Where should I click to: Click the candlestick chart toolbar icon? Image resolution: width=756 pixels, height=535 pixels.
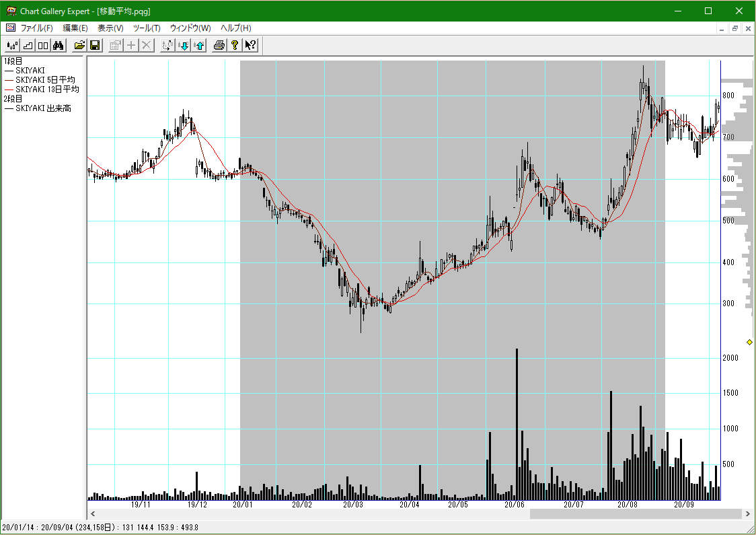[13, 45]
